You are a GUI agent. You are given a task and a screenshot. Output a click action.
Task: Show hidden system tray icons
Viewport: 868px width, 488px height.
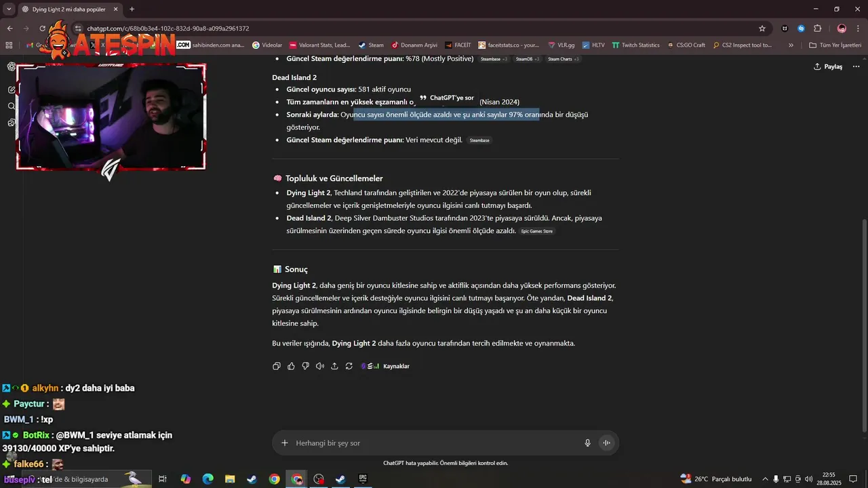tap(766, 479)
